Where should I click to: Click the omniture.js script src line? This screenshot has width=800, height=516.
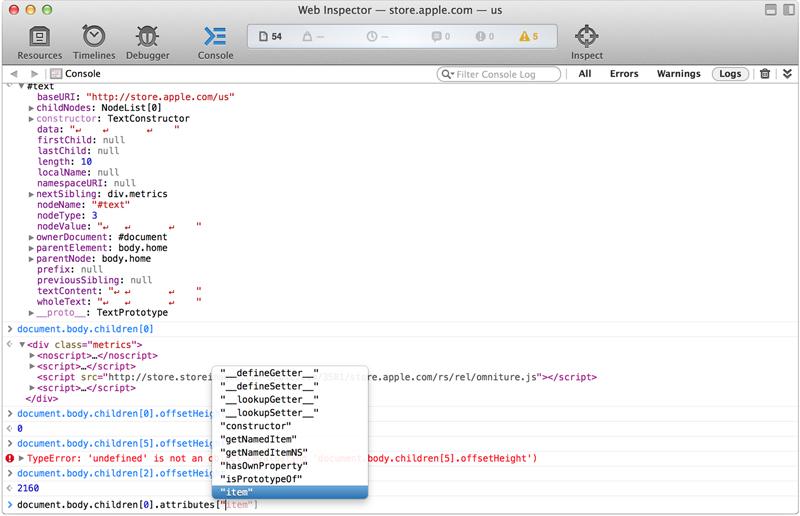[x=316, y=377]
